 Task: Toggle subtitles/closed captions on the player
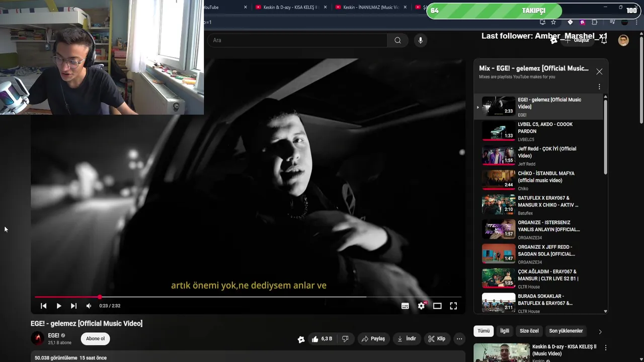(405, 306)
